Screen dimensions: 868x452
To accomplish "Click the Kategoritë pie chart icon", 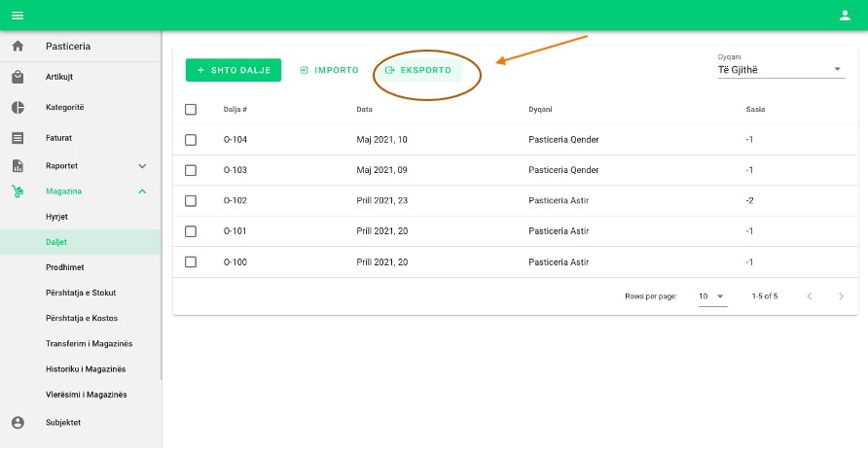I will point(18,107).
